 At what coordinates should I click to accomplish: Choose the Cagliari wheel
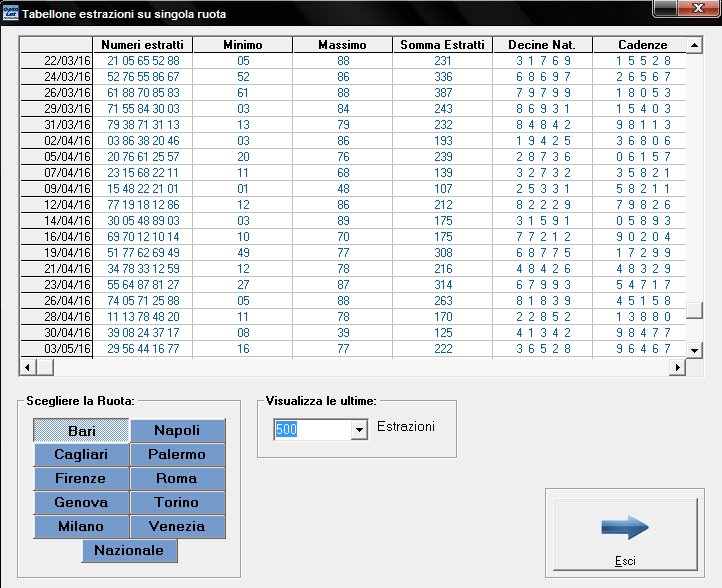click(81, 454)
